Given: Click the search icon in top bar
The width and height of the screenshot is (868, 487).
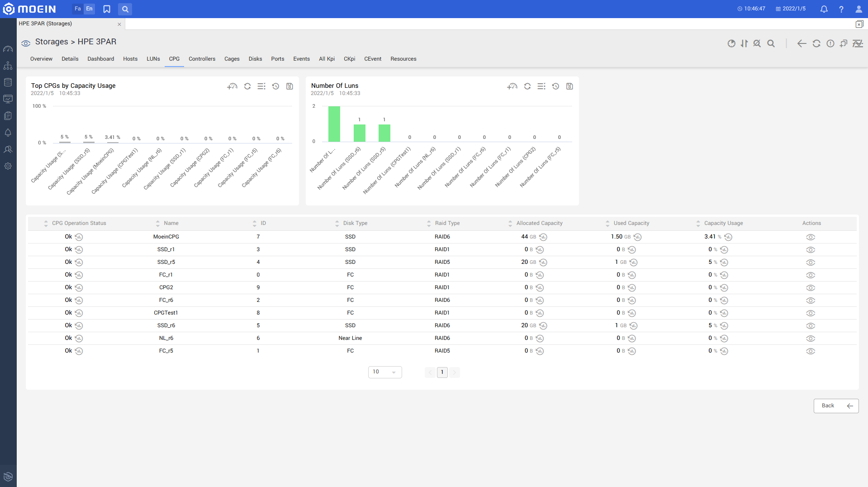Looking at the screenshot, I should point(125,9).
